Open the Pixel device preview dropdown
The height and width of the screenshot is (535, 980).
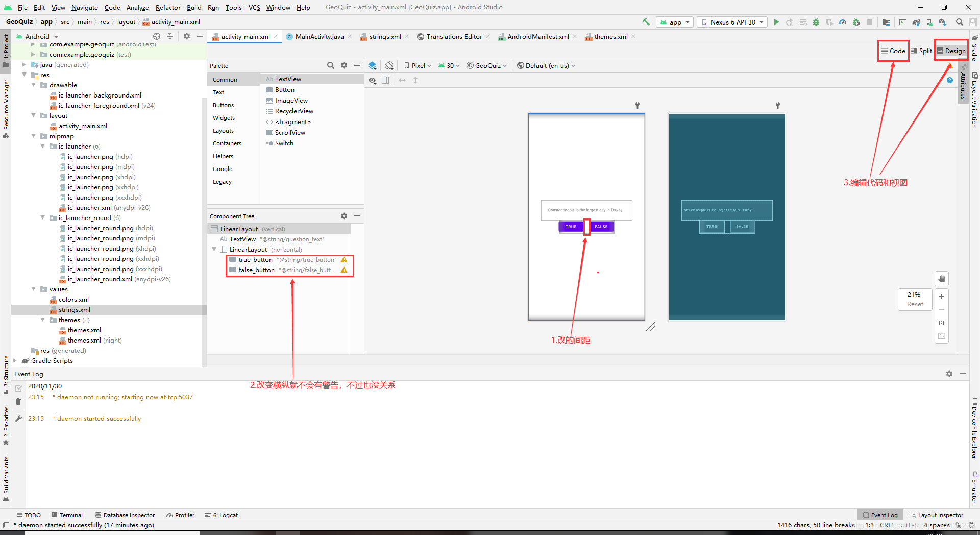[418, 65]
